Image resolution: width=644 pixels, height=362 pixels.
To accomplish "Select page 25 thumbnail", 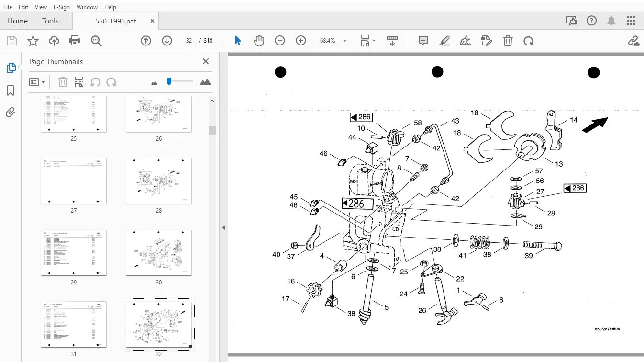I will [74, 114].
